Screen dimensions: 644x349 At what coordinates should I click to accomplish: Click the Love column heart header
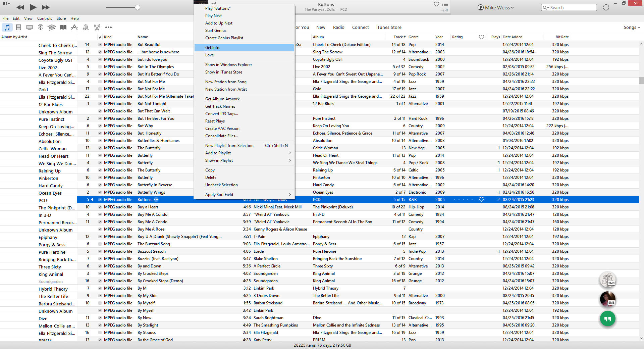coord(481,37)
